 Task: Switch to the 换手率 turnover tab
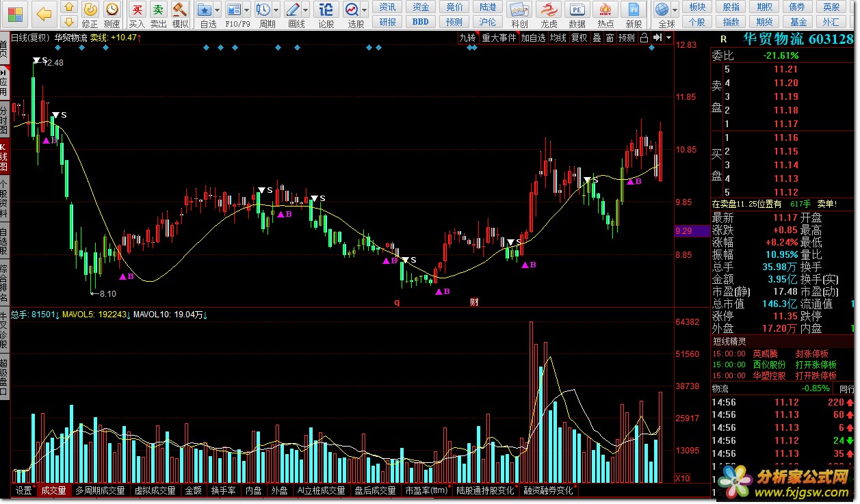(x=223, y=490)
